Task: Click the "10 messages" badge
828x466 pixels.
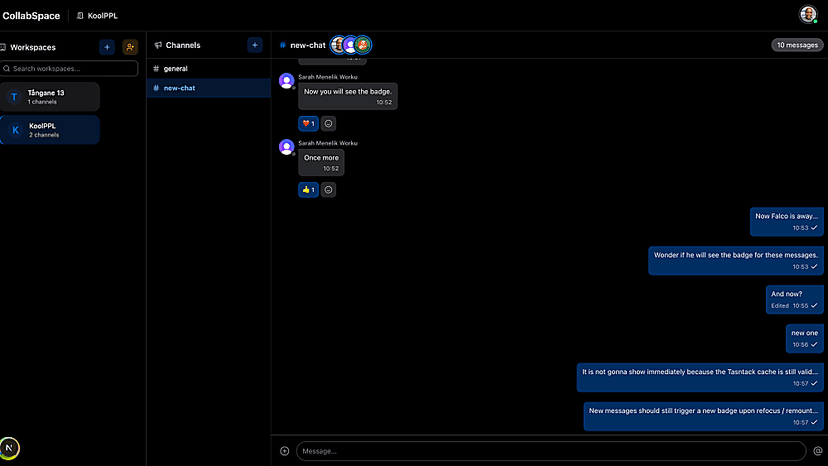Action: (x=797, y=45)
